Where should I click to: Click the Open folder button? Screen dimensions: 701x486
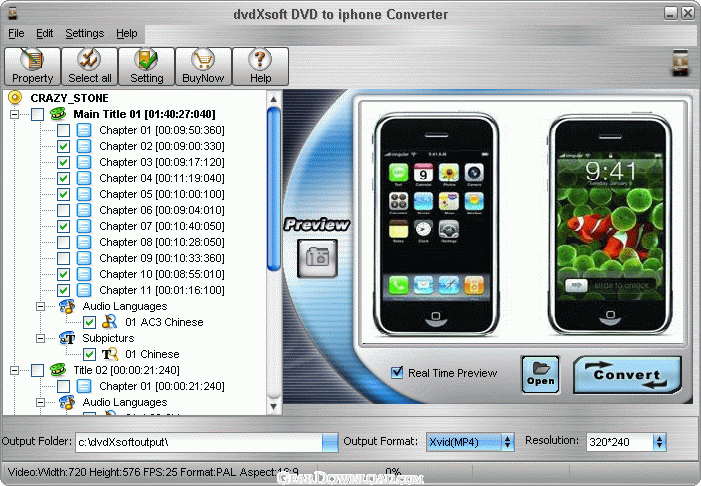click(x=541, y=375)
